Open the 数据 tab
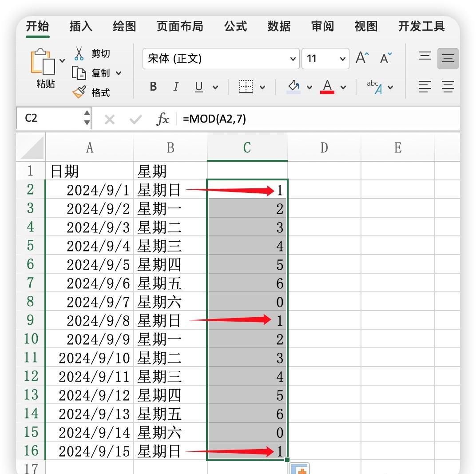Viewport: 476px width, 474px height. (x=279, y=26)
